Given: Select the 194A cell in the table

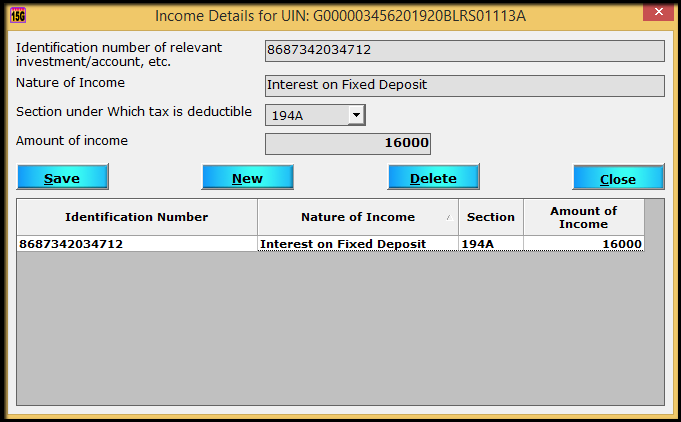Looking at the screenshot, I should pos(491,244).
